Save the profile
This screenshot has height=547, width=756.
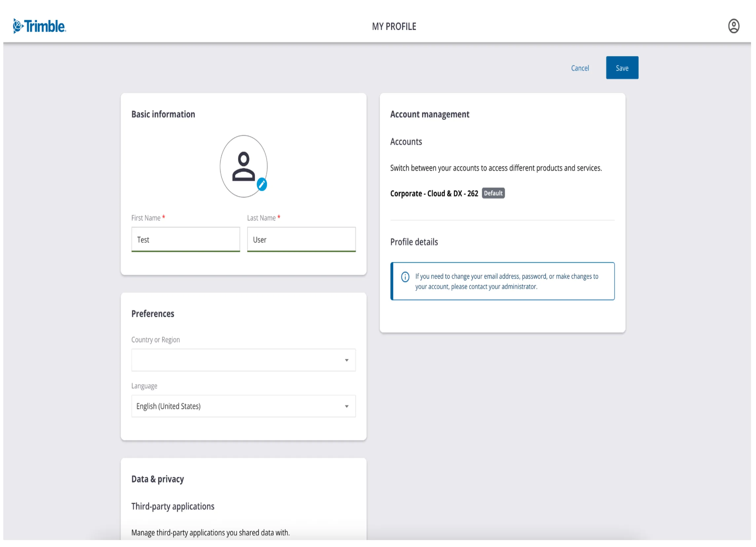[622, 68]
